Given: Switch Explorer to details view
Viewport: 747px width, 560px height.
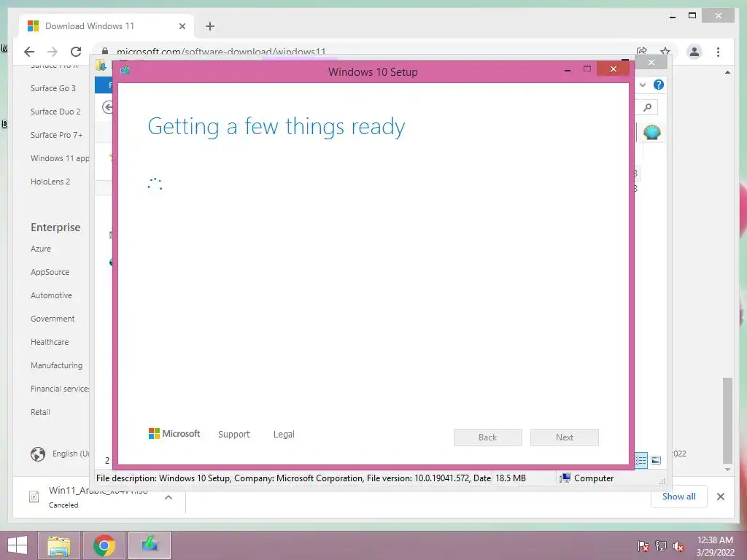Looking at the screenshot, I should pyautogui.click(x=641, y=460).
